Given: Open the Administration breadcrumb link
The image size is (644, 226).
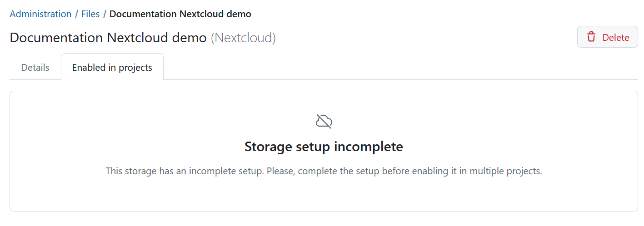Looking at the screenshot, I should (40, 14).
